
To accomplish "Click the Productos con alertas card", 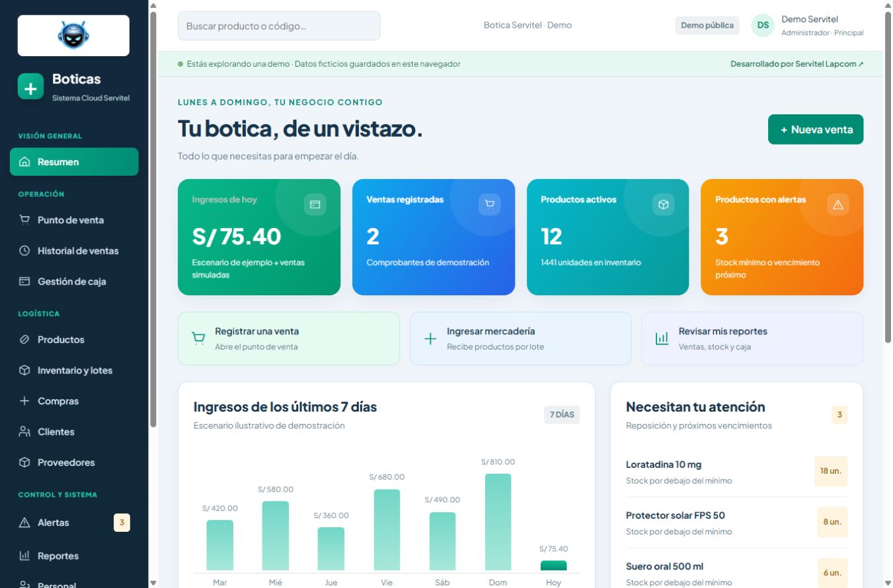I will coord(782,237).
